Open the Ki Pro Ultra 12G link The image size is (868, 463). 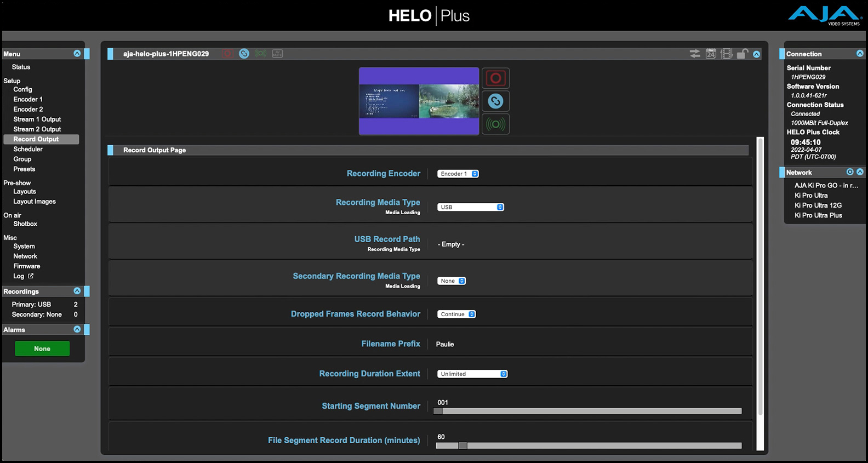pos(818,205)
